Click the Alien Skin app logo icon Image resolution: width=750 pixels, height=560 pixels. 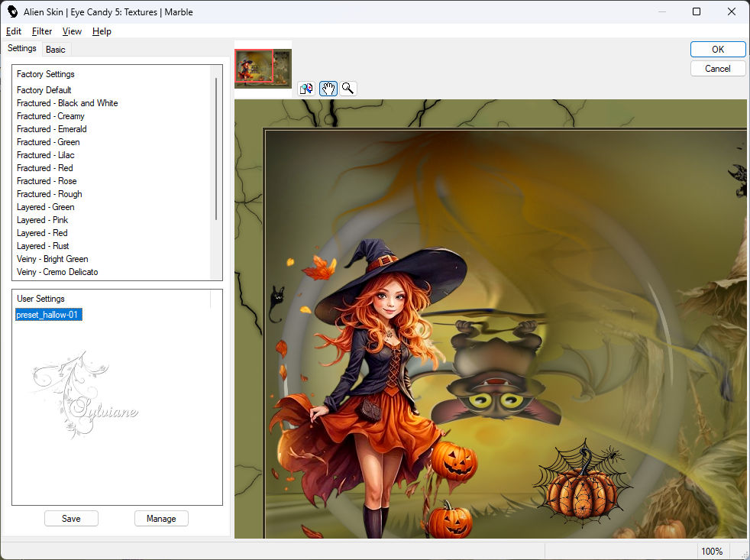[x=12, y=11]
